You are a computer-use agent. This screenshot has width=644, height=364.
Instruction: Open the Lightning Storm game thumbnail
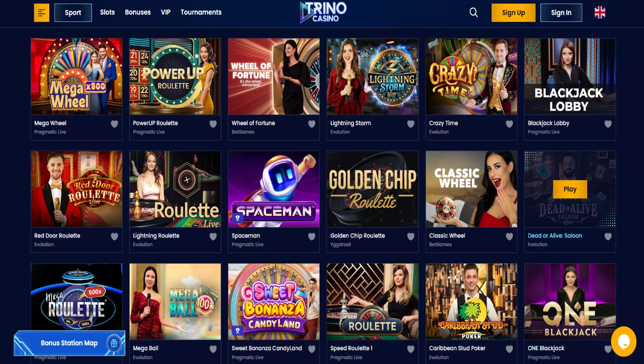pos(373,76)
